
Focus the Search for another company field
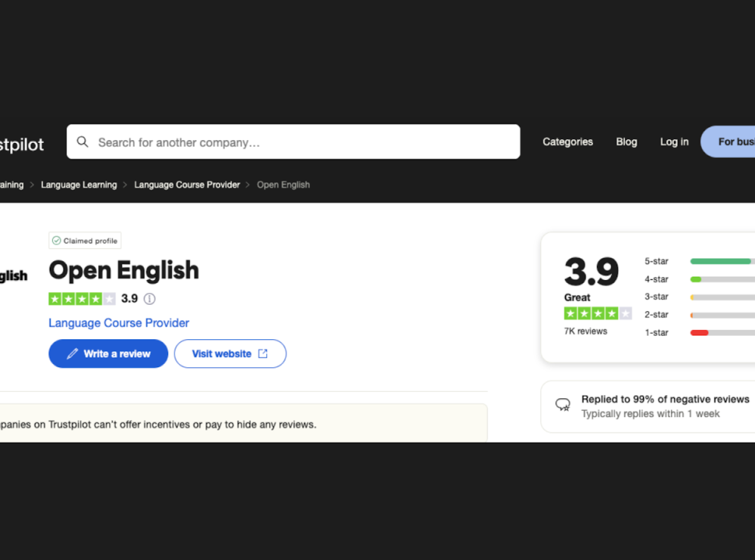pos(293,142)
